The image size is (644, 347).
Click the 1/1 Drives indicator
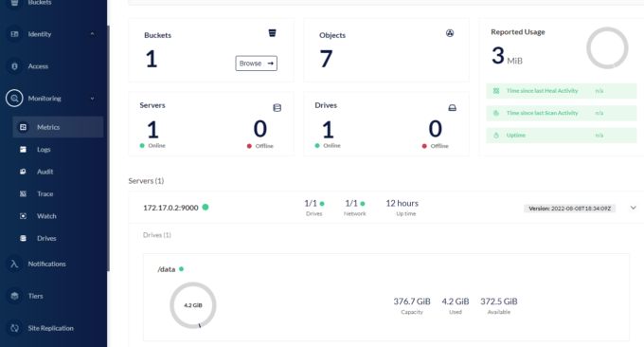pos(314,208)
